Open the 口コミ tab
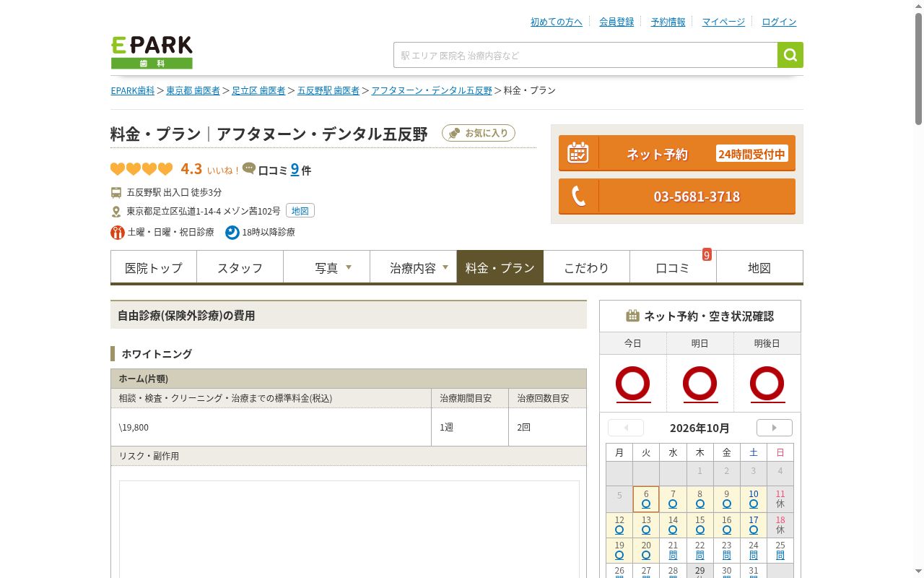The width and height of the screenshot is (924, 578). tap(674, 267)
